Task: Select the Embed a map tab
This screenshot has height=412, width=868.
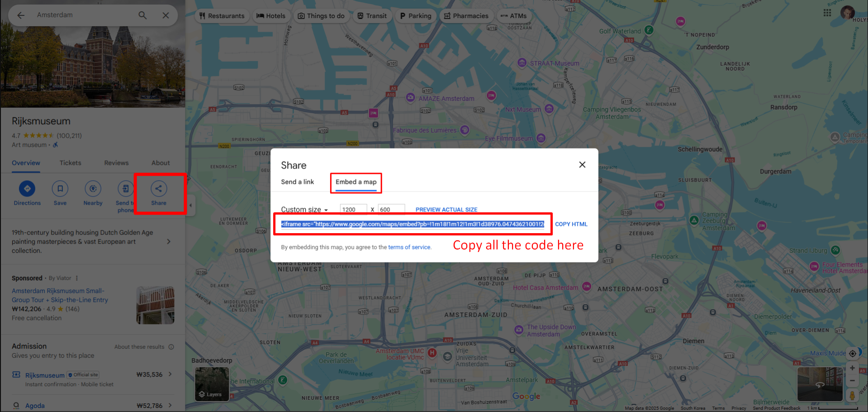Action: [x=356, y=182]
